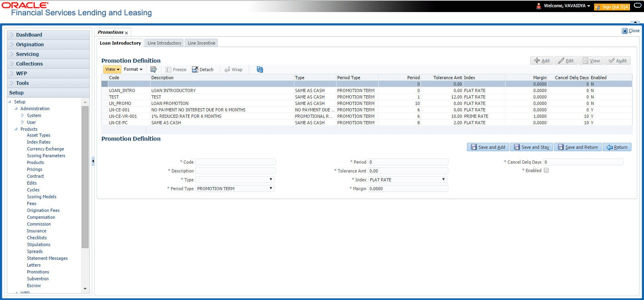This screenshot has width=644, height=300.
Task: Click the Margin input field
Action: (x=408, y=188)
